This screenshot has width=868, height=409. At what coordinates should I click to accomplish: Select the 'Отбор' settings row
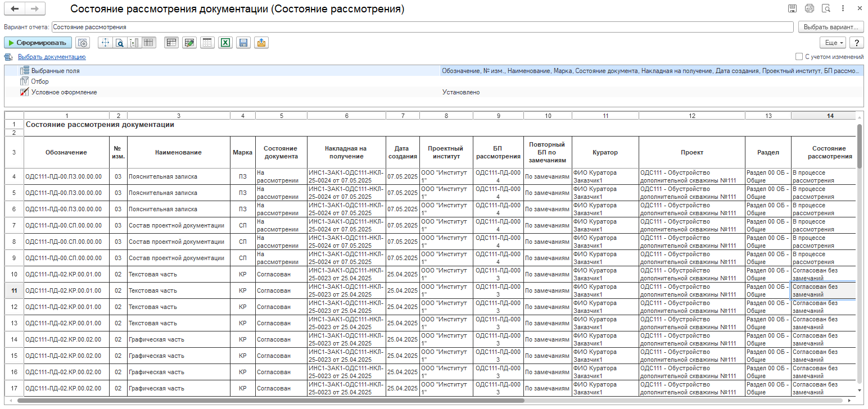coord(39,81)
